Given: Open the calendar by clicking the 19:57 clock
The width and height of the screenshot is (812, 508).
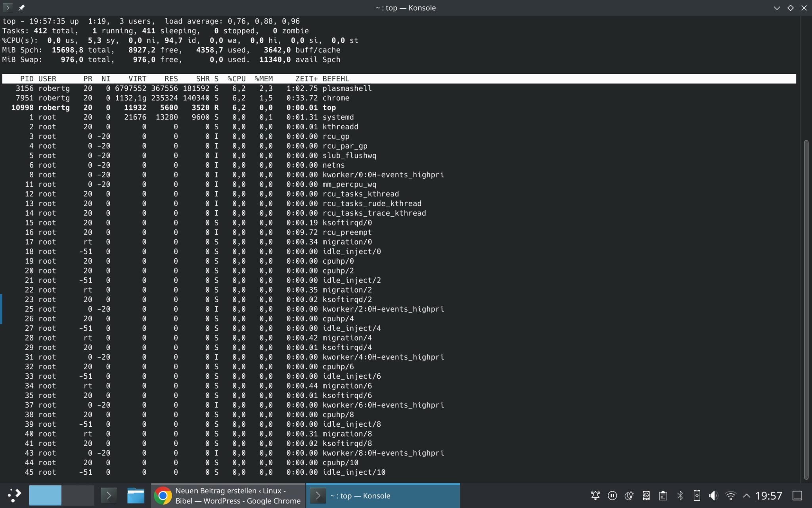Looking at the screenshot, I should tap(769, 495).
